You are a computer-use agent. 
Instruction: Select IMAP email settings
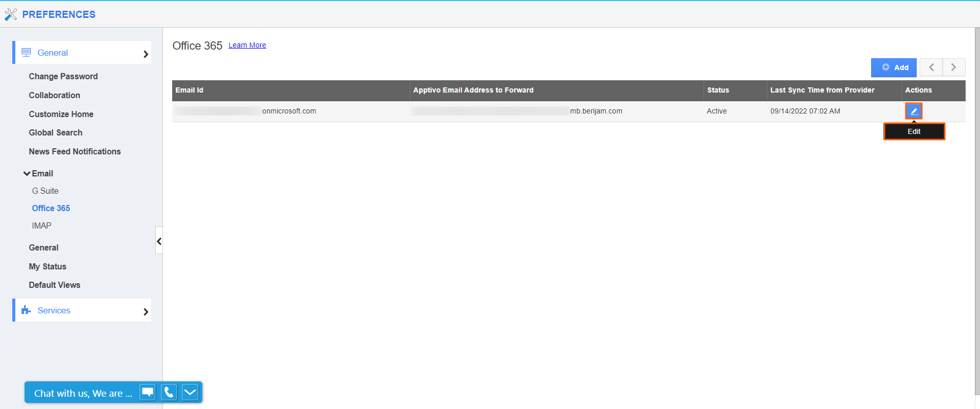(x=42, y=225)
